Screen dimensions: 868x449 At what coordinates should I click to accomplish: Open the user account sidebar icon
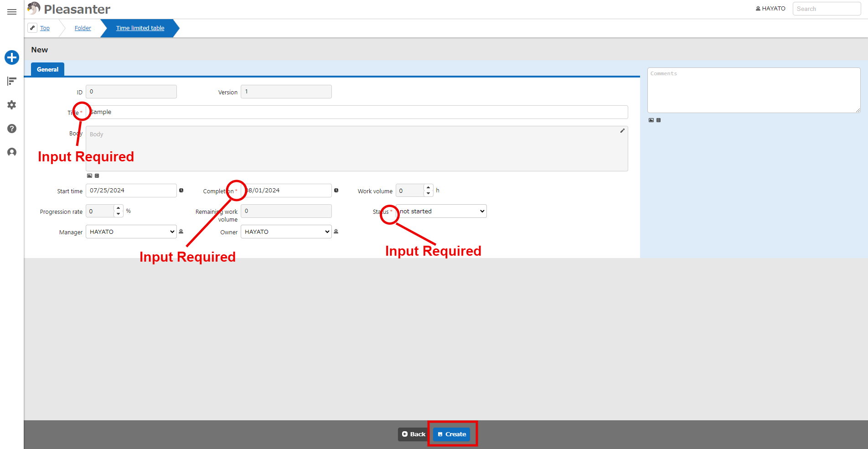pyautogui.click(x=12, y=152)
